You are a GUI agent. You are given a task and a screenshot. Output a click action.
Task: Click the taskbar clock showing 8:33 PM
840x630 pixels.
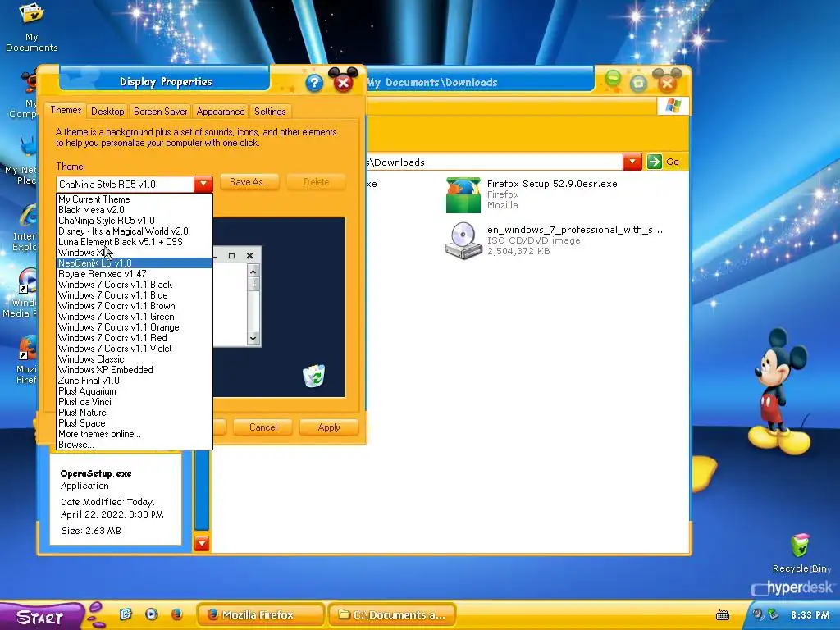810,615
